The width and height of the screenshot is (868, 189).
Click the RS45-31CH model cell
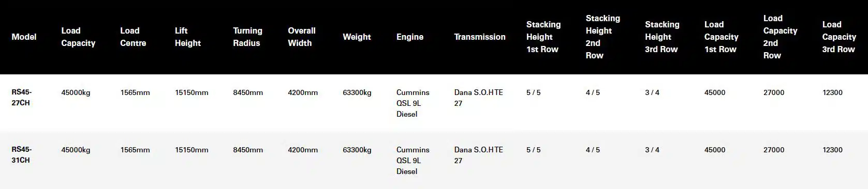click(22, 155)
